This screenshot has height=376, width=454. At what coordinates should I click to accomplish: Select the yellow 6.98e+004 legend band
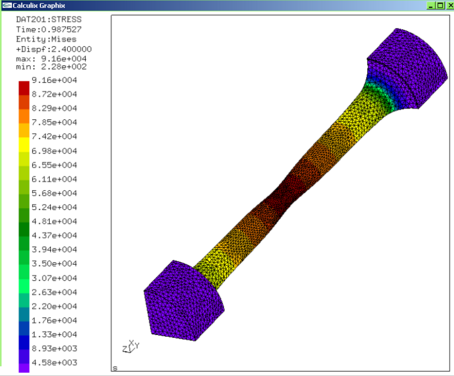[24, 145]
